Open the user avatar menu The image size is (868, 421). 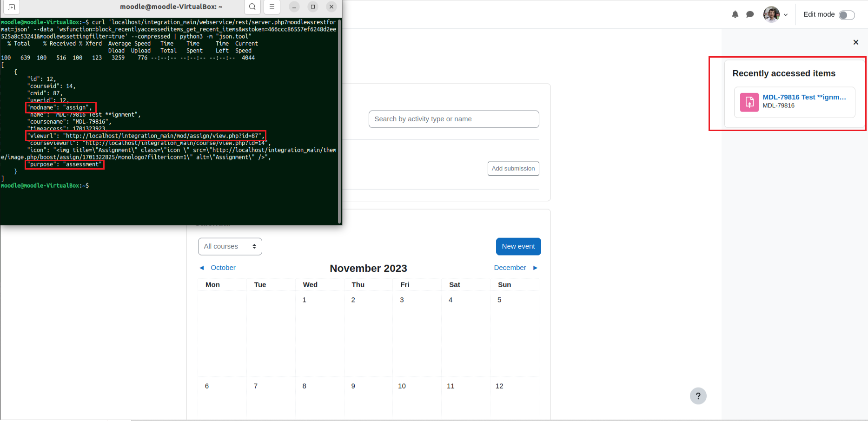click(x=775, y=14)
